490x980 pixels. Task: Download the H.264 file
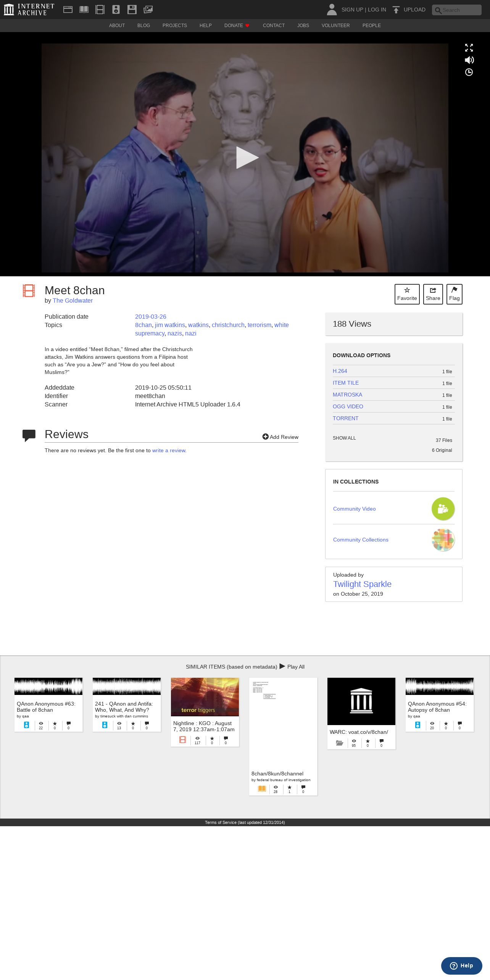340,371
